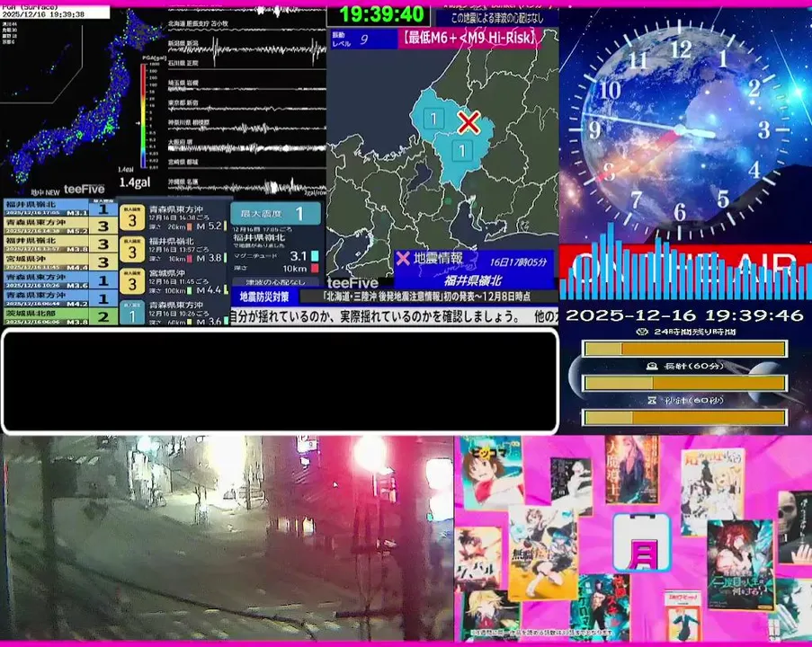Click the hourglass icon beside 秒針(60秒)
This screenshot has width=812, height=647.
tap(651, 401)
